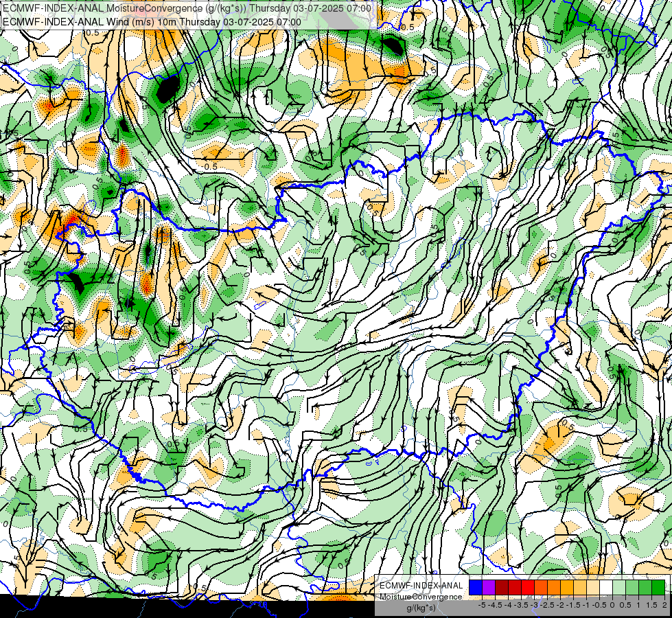The width and height of the screenshot is (672, 618).
Task: Pick the amber swatch between -2 and -1.5
Action: point(568,588)
